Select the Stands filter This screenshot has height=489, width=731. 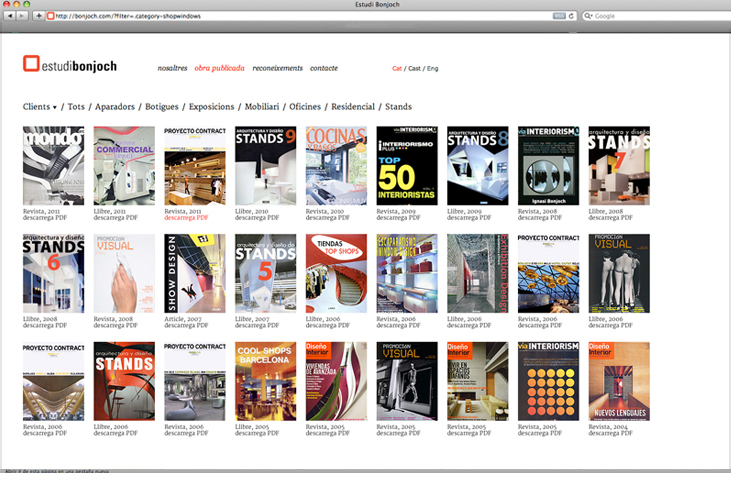pos(398,107)
